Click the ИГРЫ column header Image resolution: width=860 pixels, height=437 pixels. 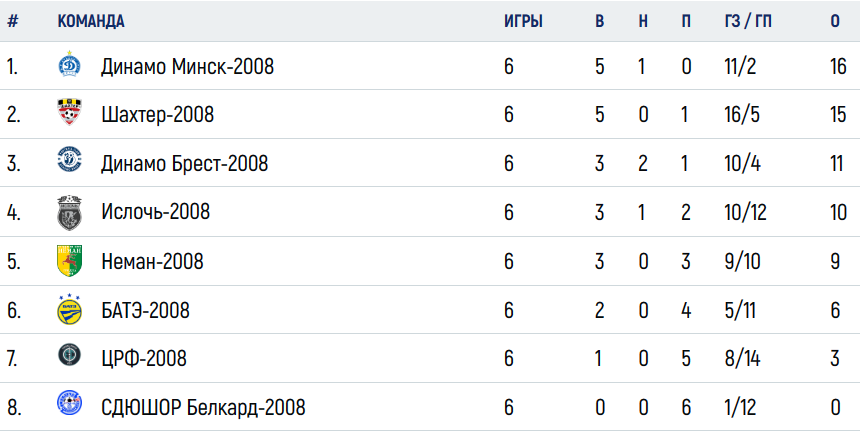(x=523, y=21)
